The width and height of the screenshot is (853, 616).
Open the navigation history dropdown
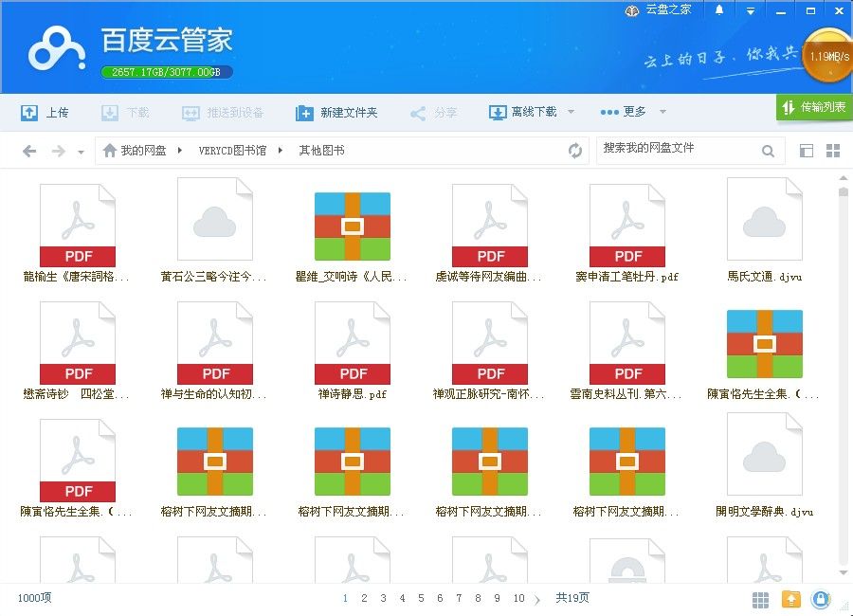click(x=81, y=152)
